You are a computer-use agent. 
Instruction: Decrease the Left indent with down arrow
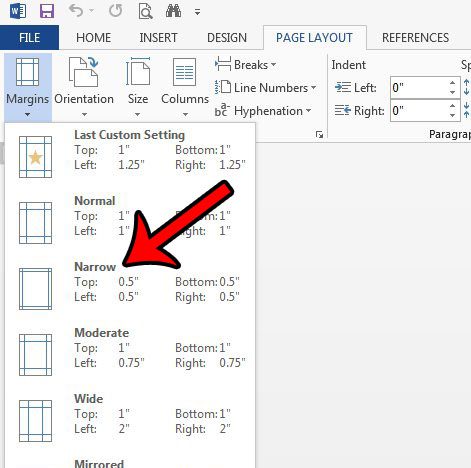click(x=452, y=92)
